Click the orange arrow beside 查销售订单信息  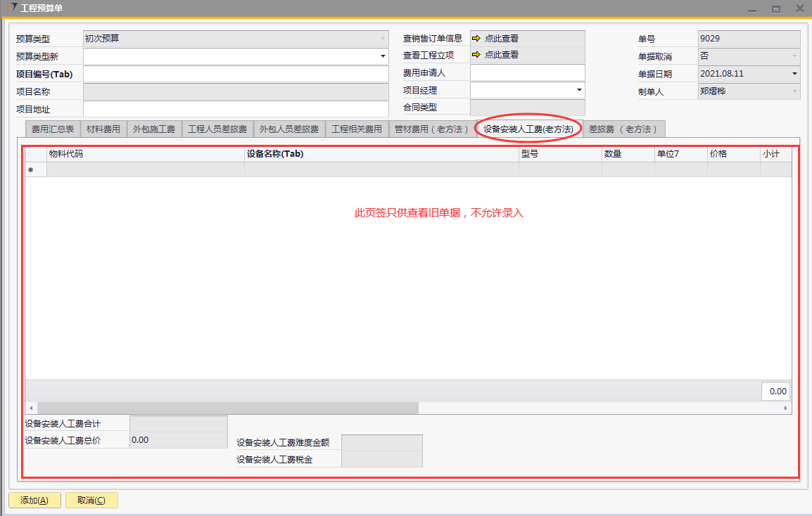pyautogui.click(x=476, y=39)
